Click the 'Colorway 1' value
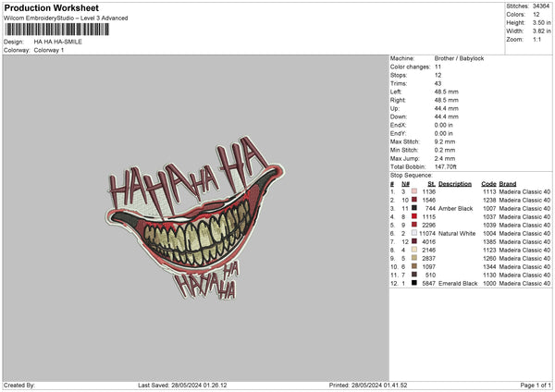This screenshot has width=555, height=392. pos(49,50)
